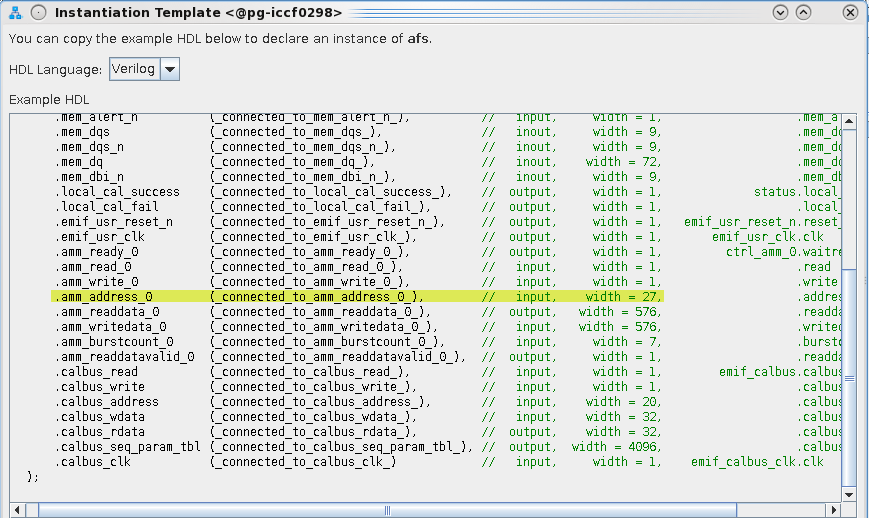Click the Verilog language combo box
This screenshot has height=518, width=869.
tap(134, 69)
